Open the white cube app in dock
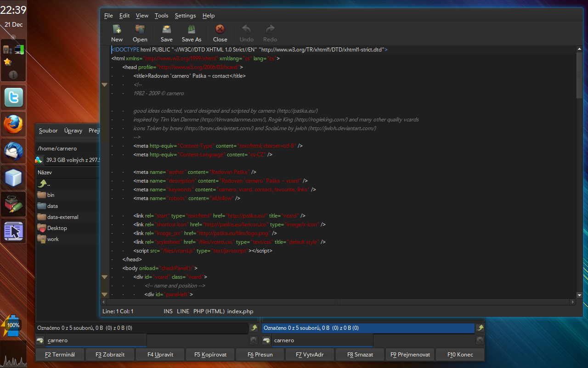The width and height of the screenshot is (588, 368). click(13, 178)
